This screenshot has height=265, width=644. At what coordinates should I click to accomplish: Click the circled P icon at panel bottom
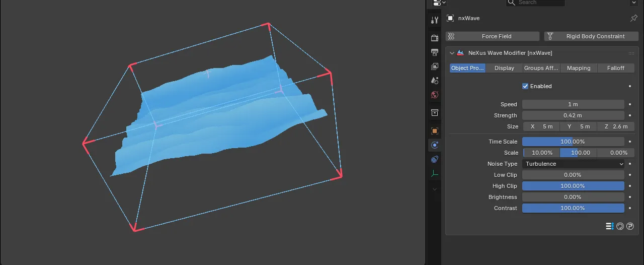tap(630, 226)
